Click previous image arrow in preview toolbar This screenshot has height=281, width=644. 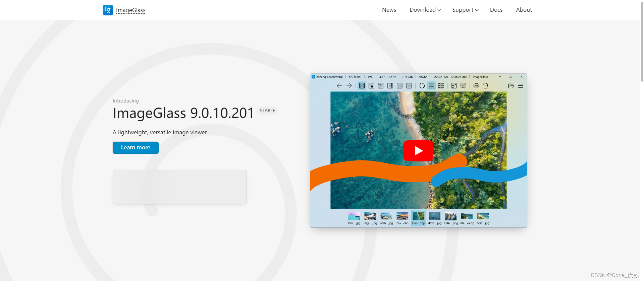coord(339,86)
